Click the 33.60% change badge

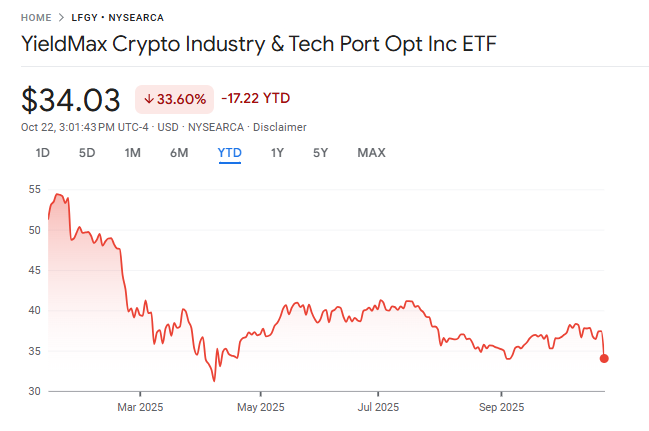[174, 99]
